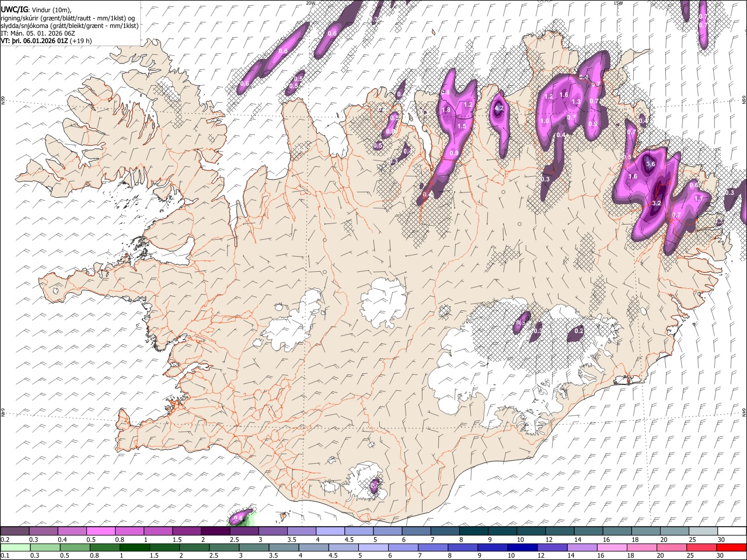Click the purple swatch labeled 1.5 in top legend row
This screenshot has height=560, width=747.
tap(186, 531)
